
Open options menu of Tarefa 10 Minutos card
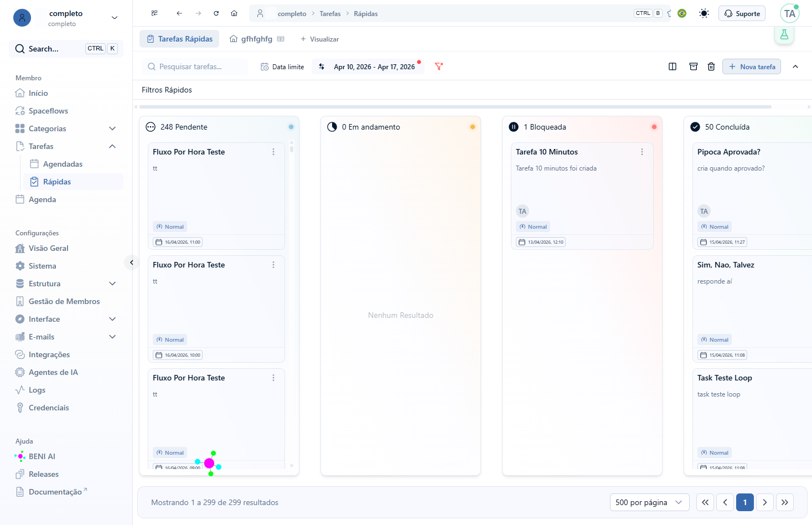[642, 152]
